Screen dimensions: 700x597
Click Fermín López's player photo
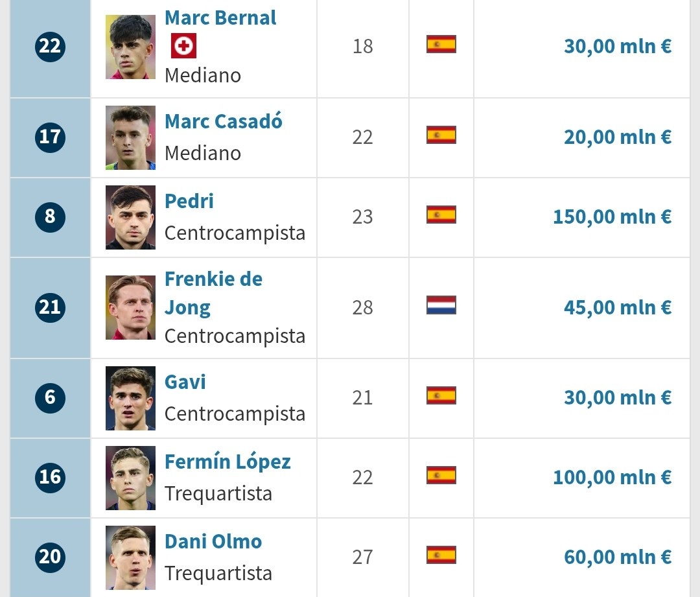pos(130,478)
